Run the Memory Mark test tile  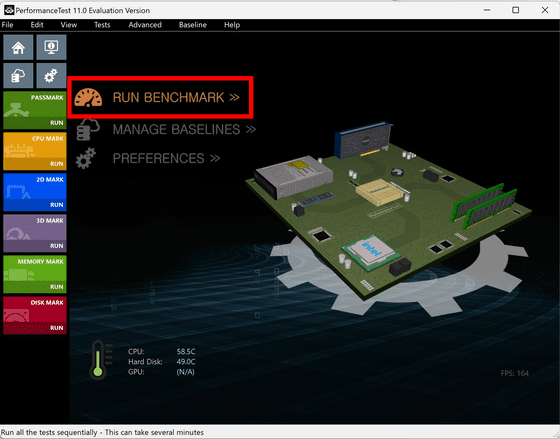35,274
